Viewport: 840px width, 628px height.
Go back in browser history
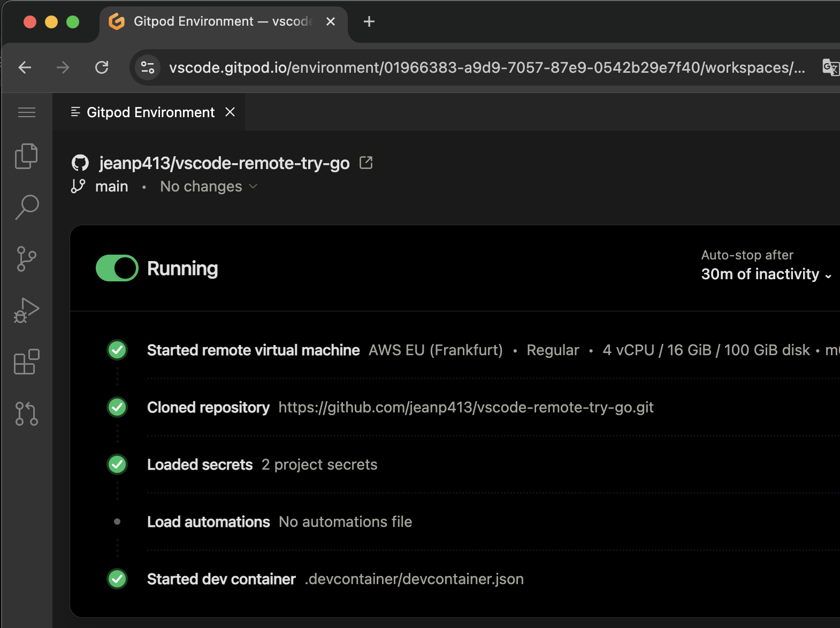click(x=25, y=67)
